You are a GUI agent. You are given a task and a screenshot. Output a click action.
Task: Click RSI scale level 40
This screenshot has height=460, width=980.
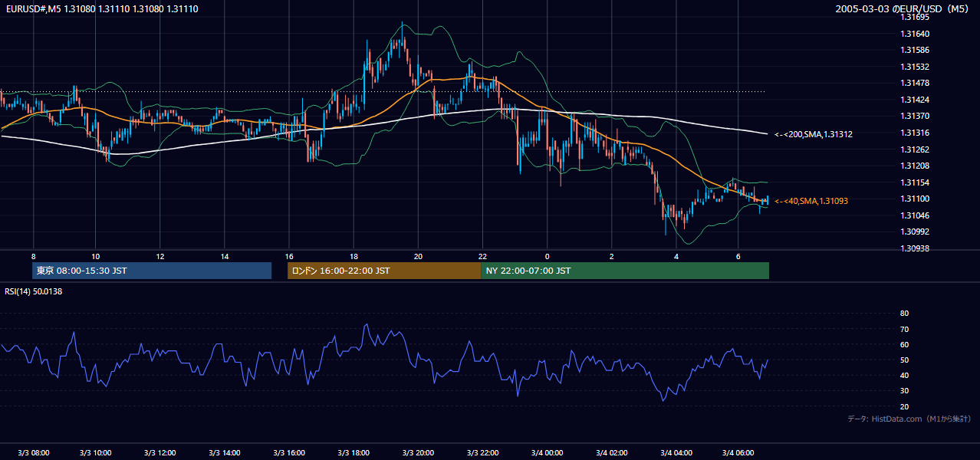point(904,375)
